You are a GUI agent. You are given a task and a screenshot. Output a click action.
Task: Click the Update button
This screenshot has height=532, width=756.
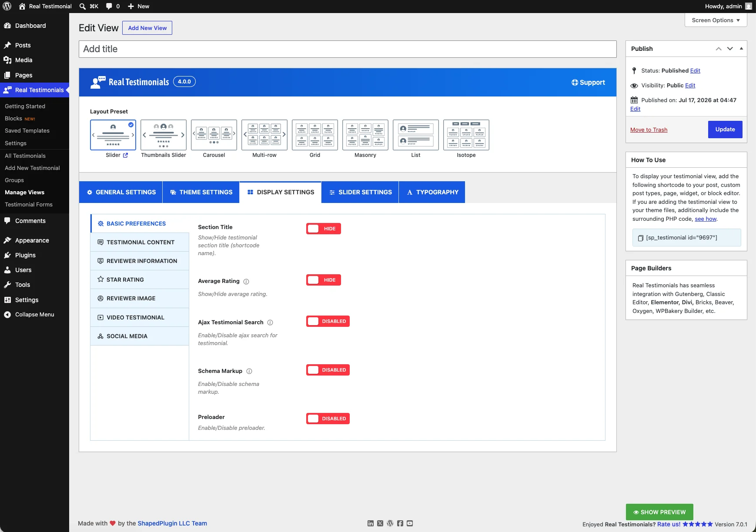pyautogui.click(x=725, y=130)
